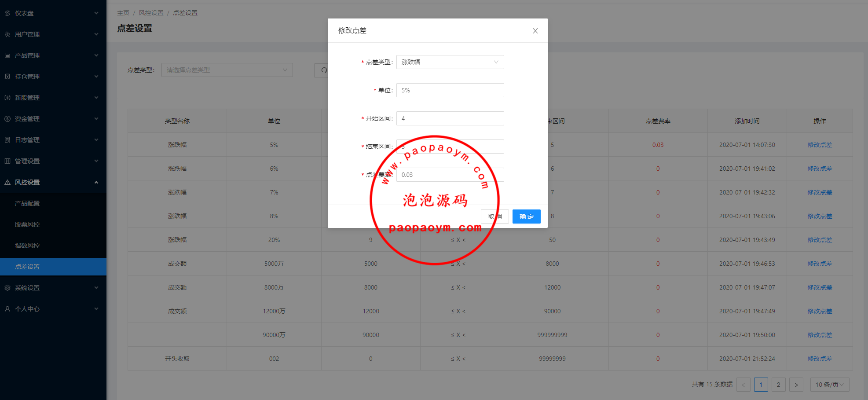The image size is (868, 400).
Task: Click the 取消 cancel button
Action: [495, 217]
